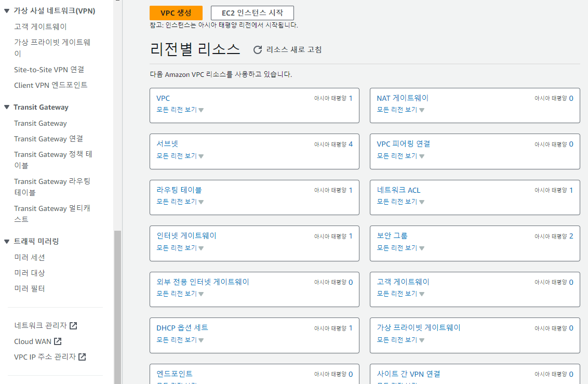Select 고객 게이트웨이 in the sidebar
The height and width of the screenshot is (384, 588).
pos(41,27)
